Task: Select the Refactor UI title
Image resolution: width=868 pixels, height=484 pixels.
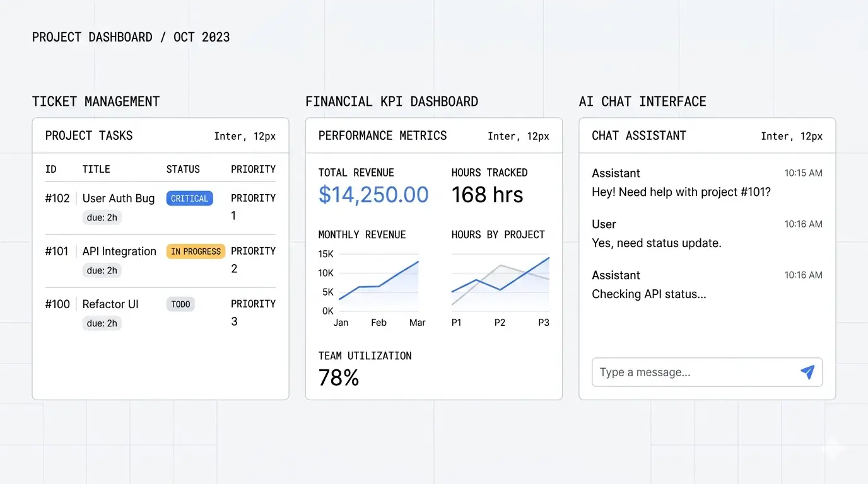Action: [110, 304]
